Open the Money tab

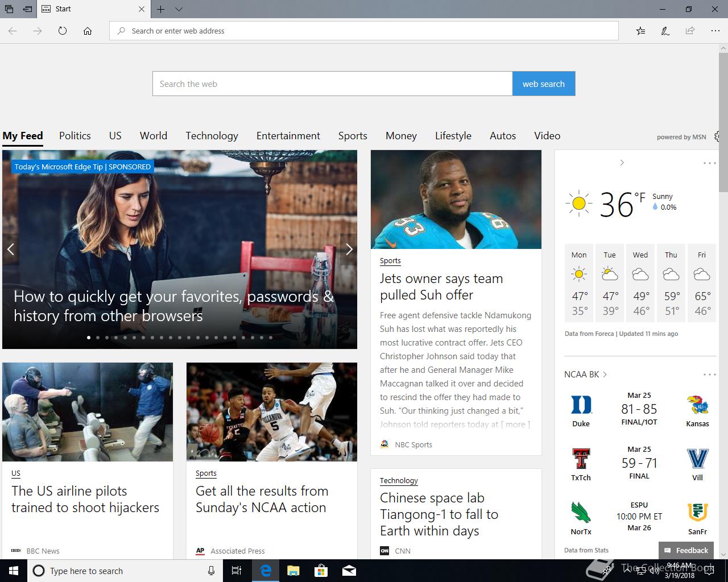401,136
